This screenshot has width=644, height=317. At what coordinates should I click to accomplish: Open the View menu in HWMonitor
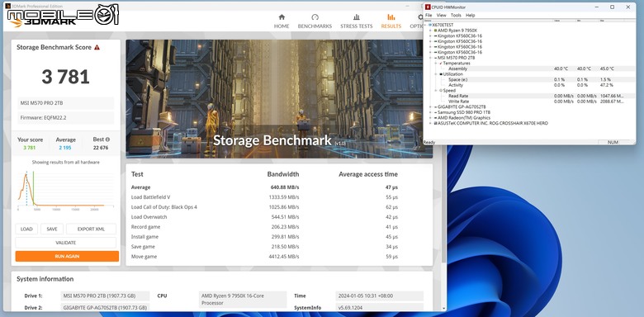(x=441, y=15)
